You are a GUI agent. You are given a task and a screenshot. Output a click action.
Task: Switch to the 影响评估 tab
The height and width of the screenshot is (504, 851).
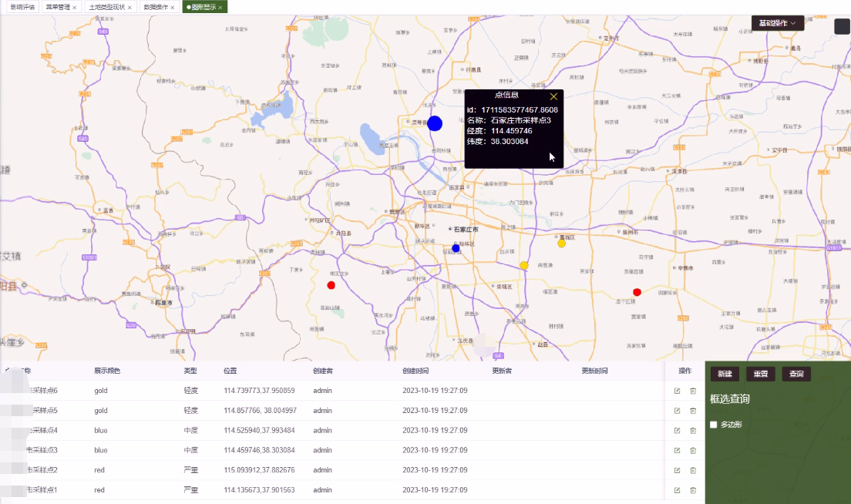(x=22, y=7)
